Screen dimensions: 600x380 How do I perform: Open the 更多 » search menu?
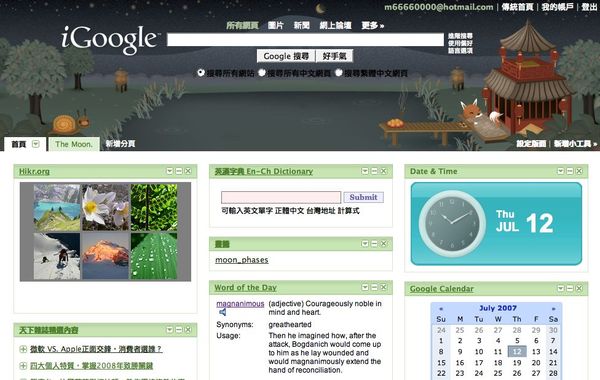tap(373, 26)
